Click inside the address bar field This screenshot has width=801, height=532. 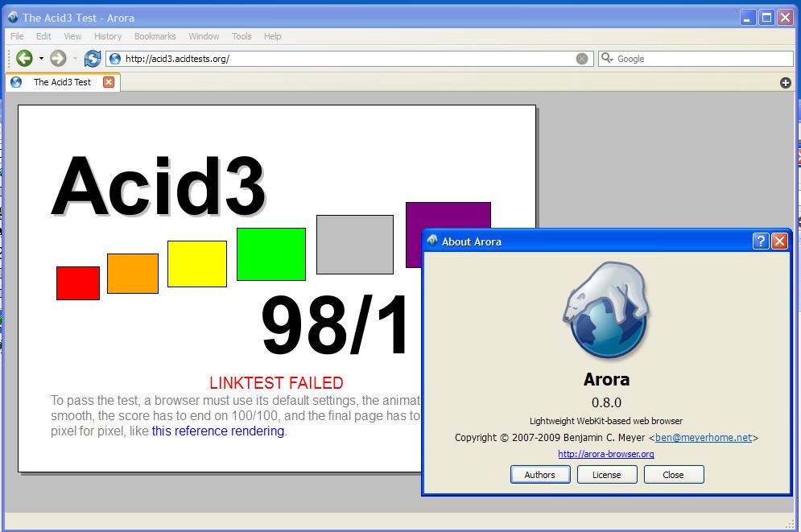point(322,58)
